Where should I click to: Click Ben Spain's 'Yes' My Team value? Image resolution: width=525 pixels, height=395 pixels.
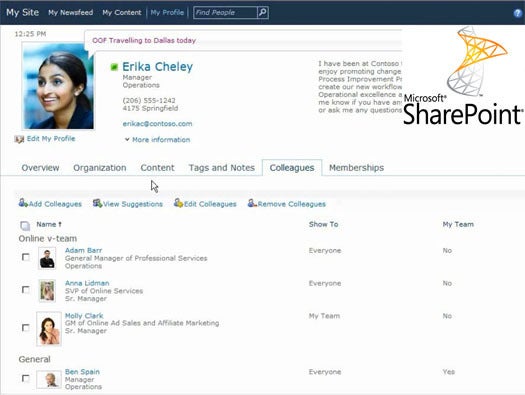449,372
